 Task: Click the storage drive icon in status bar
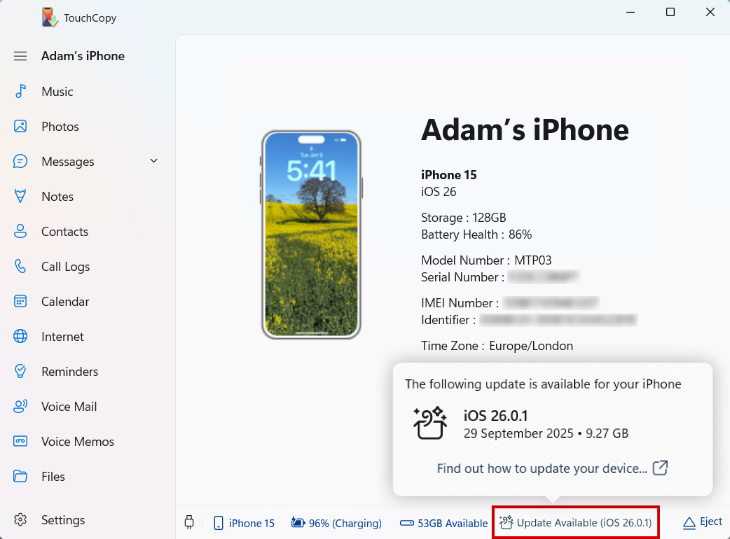coord(406,523)
